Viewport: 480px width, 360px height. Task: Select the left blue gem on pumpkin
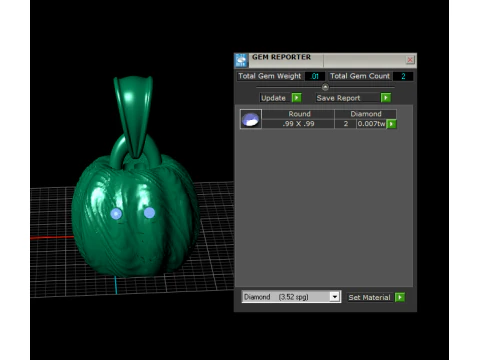pyautogui.click(x=116, y=214)
